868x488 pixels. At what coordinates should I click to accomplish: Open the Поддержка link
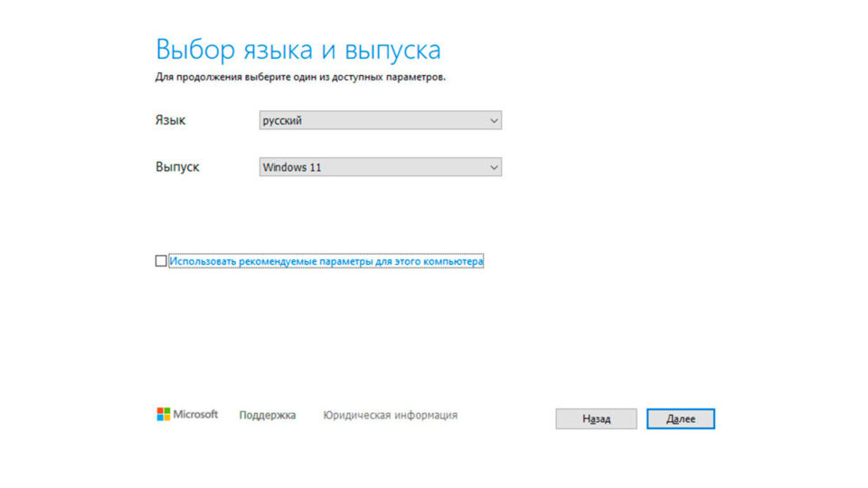[x=268, y=415]
